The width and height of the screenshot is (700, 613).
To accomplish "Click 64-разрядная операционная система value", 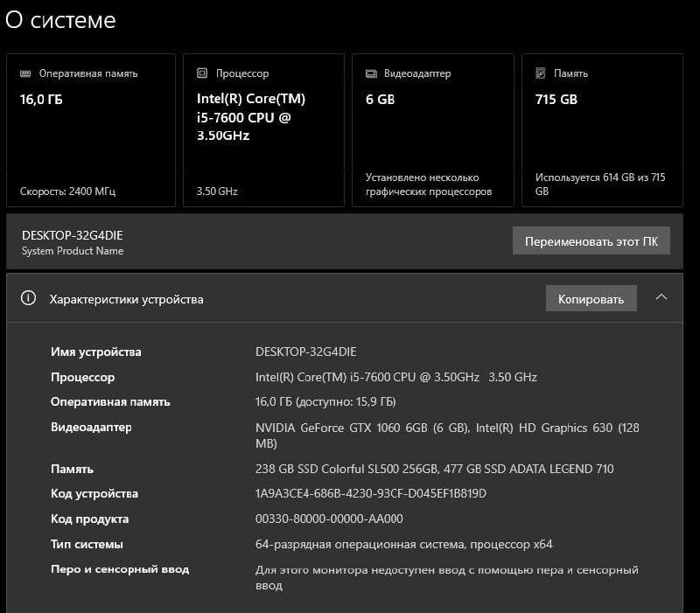I will click(404, 544).
